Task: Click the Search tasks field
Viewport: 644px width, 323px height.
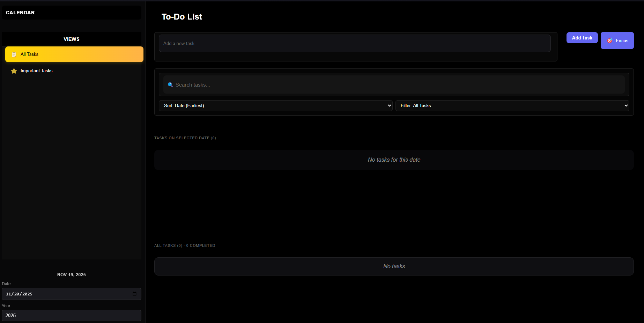Action: tap(394, 85)
